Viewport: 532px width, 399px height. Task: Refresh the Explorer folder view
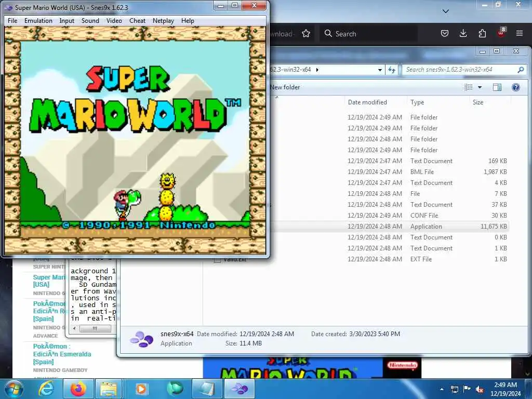coord(392,70)
